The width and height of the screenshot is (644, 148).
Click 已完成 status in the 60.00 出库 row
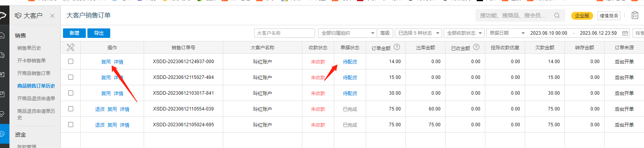350,109
